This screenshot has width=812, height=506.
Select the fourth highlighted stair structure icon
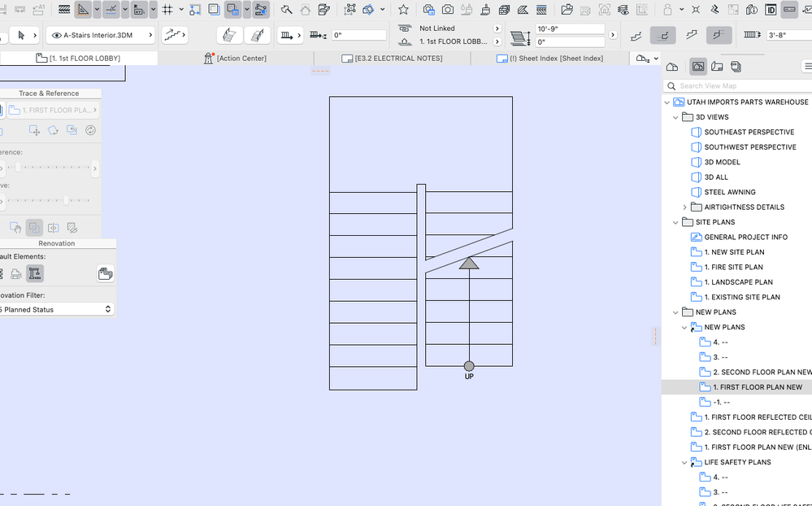pyautogui.click(x=719, y=35)
